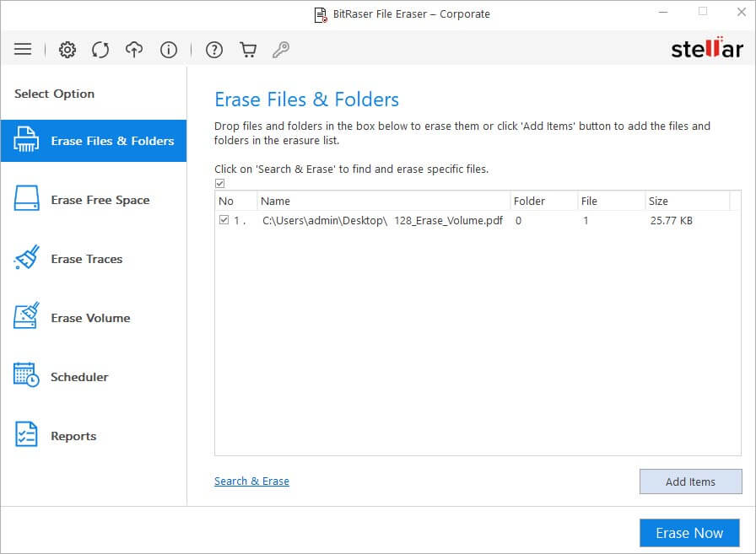Click the Folder column header
Screen dimensions: 756x554
point(543,201)
